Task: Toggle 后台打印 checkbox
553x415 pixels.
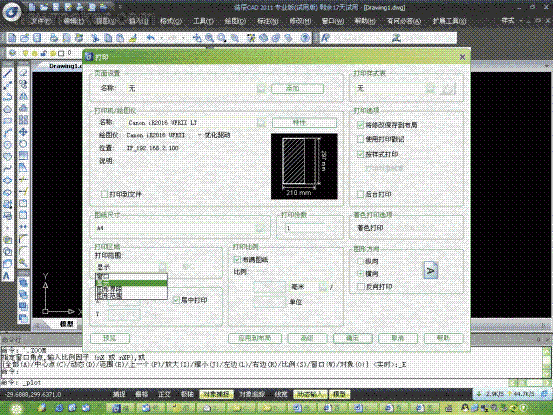Action: [x=360, y=194]
